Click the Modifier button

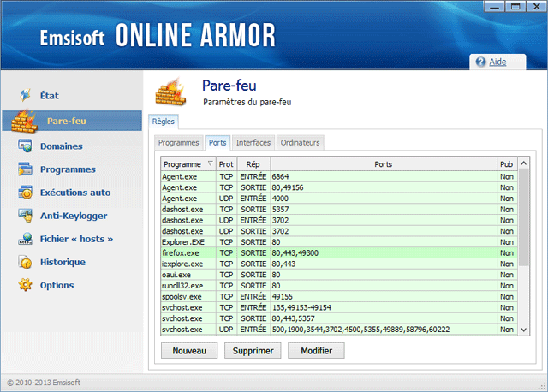tap(316, 350)
